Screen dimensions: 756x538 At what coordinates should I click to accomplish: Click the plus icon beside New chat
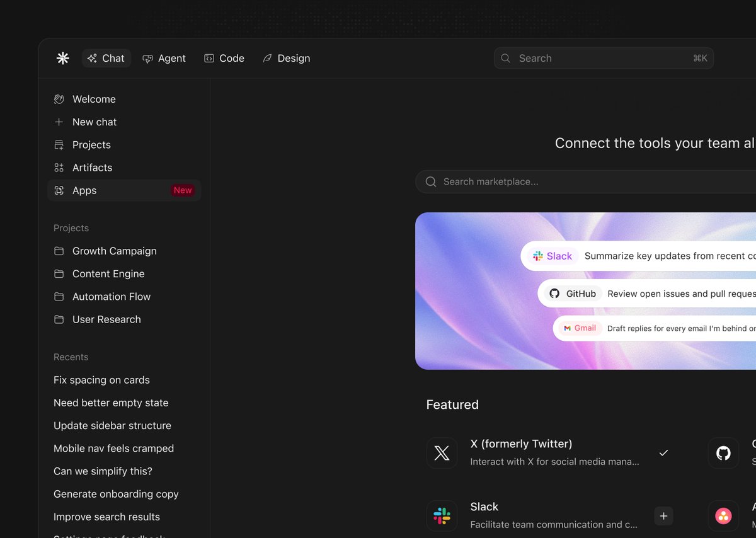[59, 122]
